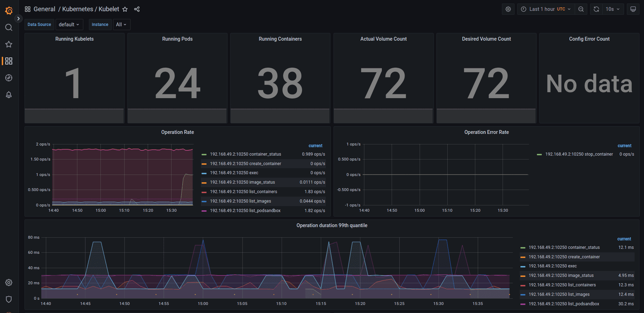Open the Server Admin shield icon
The width and height of the screenshot is (644, 313).
[9, 299]
